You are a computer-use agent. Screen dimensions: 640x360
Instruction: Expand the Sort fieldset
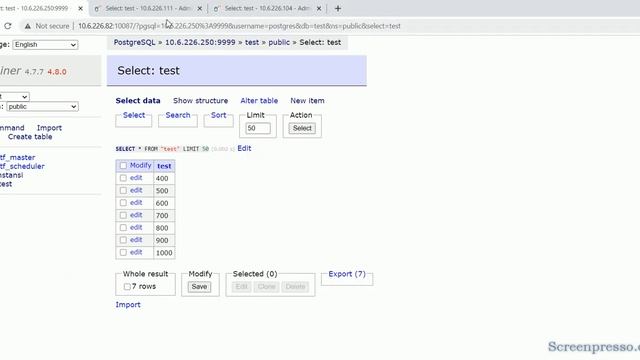click(218, 115)
